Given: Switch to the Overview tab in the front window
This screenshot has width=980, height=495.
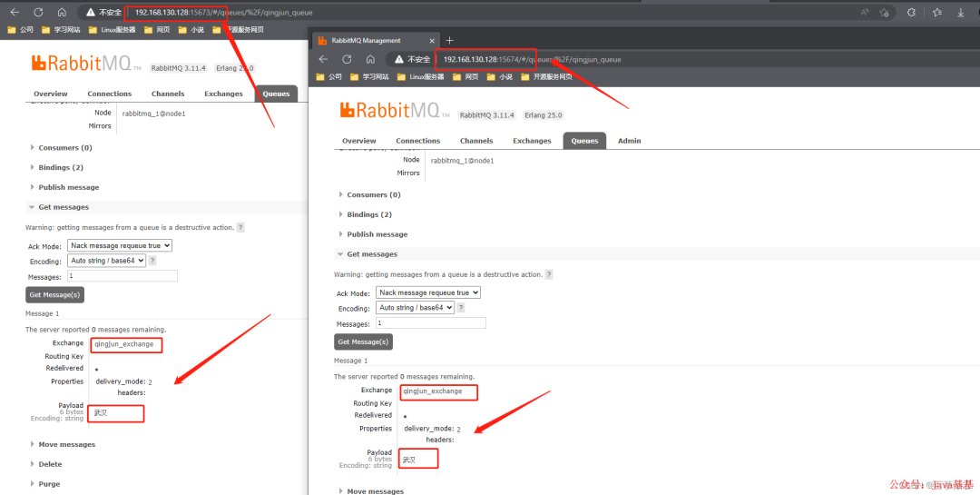Looking at the screenshot, I should pyautogui.click(x=359, y=141).
